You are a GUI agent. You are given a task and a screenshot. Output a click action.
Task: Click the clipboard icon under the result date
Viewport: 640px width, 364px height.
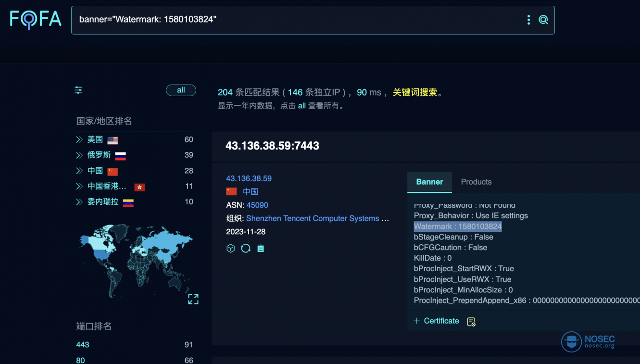261,248
